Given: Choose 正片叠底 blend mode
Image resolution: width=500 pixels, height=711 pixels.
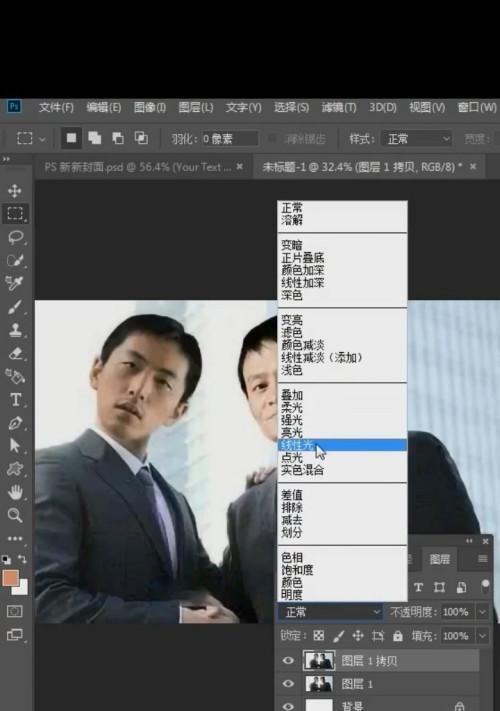Looking at the screenshot, I should point(342,258).
